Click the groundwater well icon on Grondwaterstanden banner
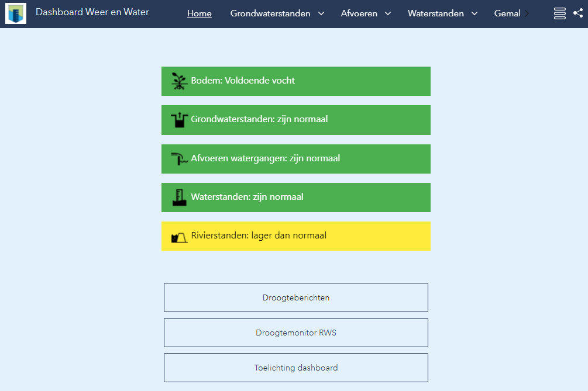588x391 pixels. click(x=180, y=120)
